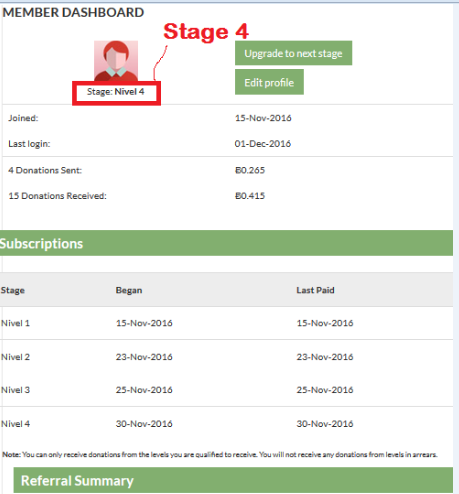Click Nivel 3 Began date 25-Nov-2016

pyautogui.click(x=144, y=390)
